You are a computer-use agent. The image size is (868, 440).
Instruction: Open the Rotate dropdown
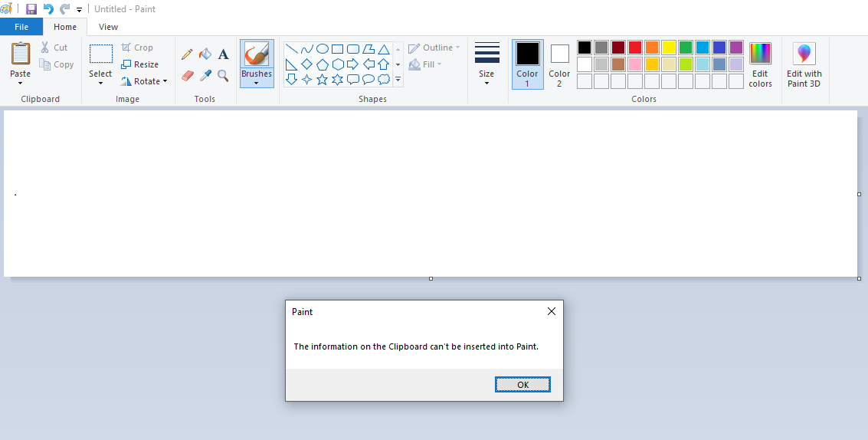click(144, 81)
